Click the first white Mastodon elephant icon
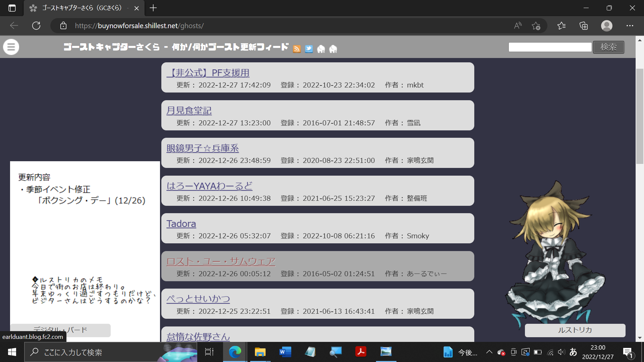The image size is (644, 362). (321, 49)
